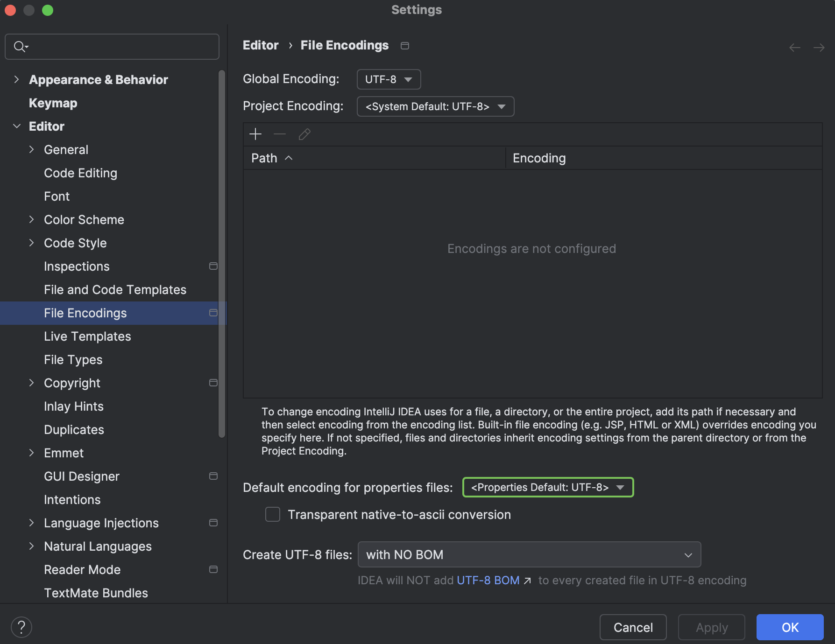Add a new path encoding entry
Screen dimensions: 835x644
pyautogui.click(x=255, y=134)
